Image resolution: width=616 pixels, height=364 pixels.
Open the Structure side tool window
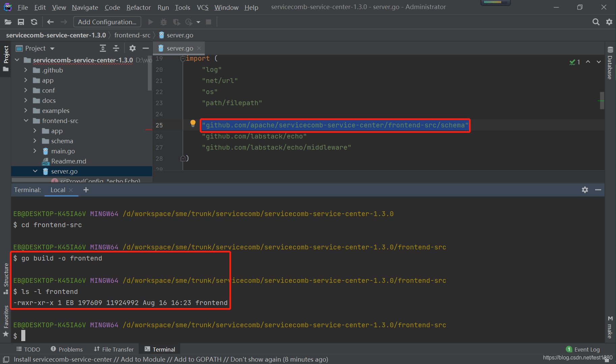[x=6, y=278]
